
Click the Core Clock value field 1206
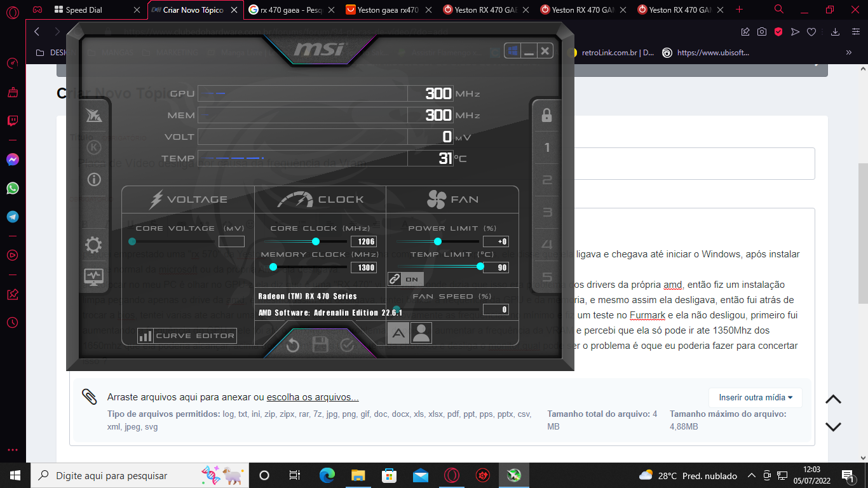[x=363, y=241]
